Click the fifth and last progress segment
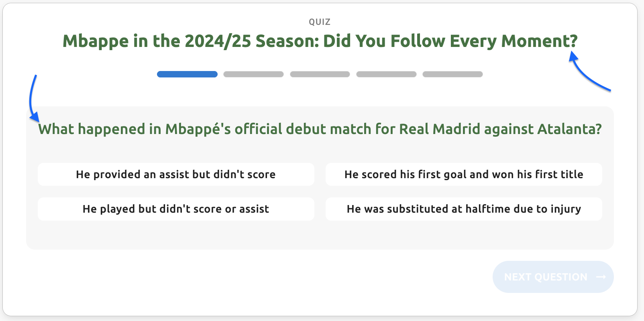The height and width of the screenshot is (321, 644). (x=452, y=74)
